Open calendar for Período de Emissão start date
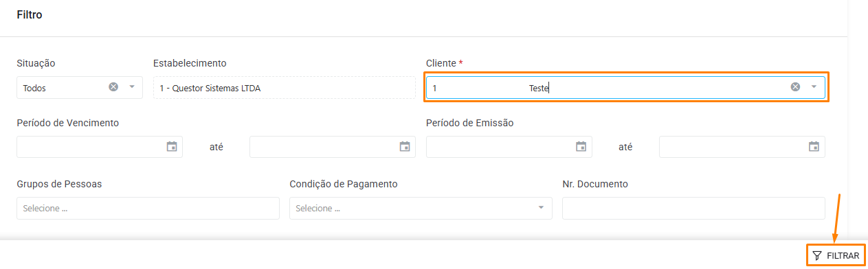The height and width of the screenshot is (269, 868). tap(581, 146)
